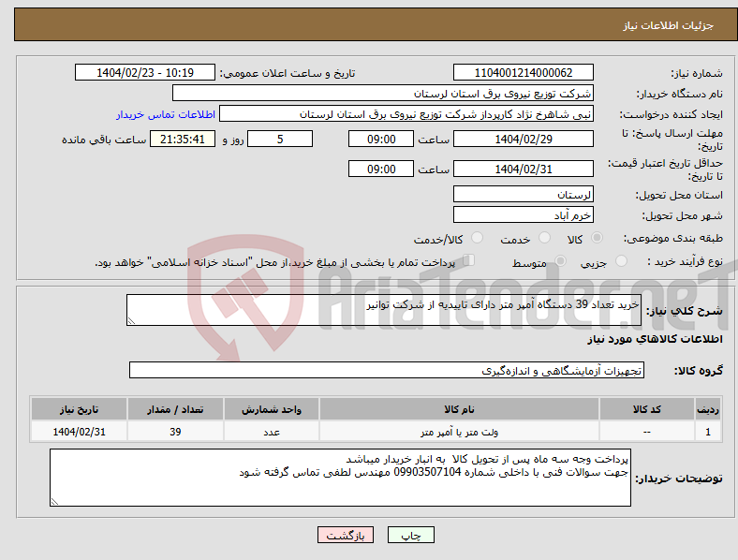Screen dimensions: 738x560
Task: Select the کالا/خدمت radio button
Action: [x=477, y=238]
